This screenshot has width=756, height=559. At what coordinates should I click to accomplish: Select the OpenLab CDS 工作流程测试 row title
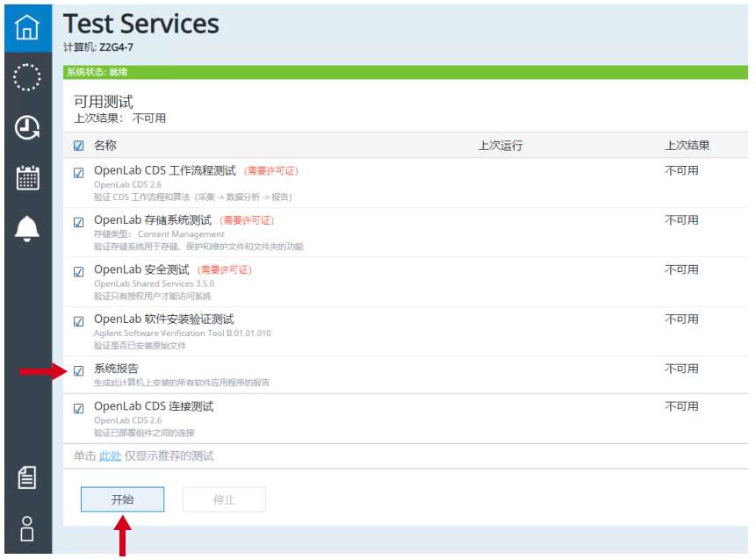point(165,170)
